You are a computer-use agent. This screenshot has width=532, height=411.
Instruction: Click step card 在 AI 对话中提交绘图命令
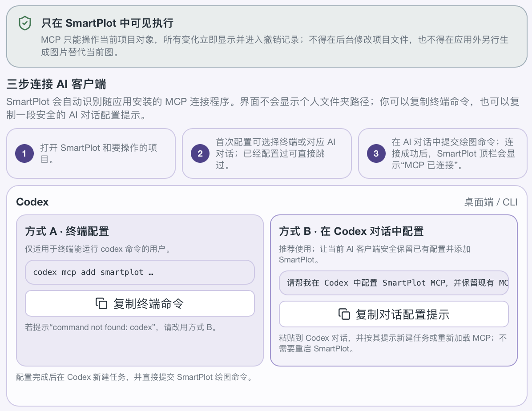point(443,153)
